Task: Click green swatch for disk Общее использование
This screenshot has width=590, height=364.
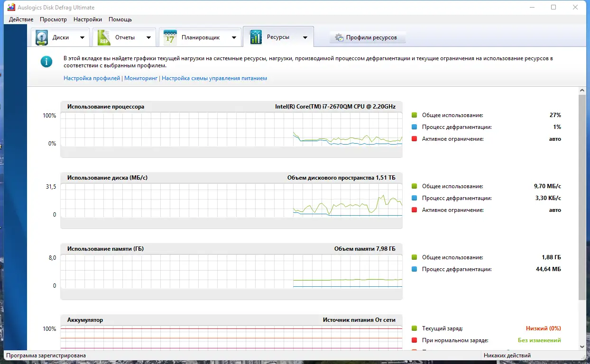Action: point(414,186)
